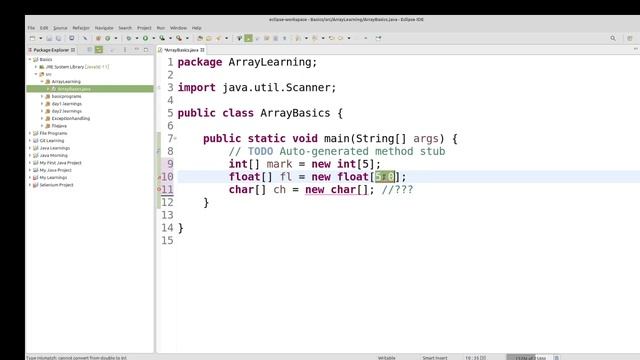Select the Java Learnings project
This screenshot has width=640, height=360.
55,148
